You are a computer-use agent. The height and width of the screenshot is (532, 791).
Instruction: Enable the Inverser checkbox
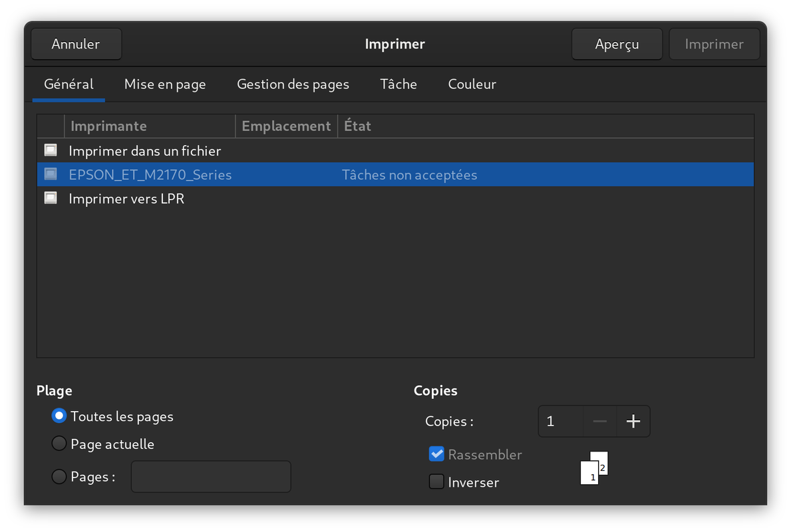(436, 481)
